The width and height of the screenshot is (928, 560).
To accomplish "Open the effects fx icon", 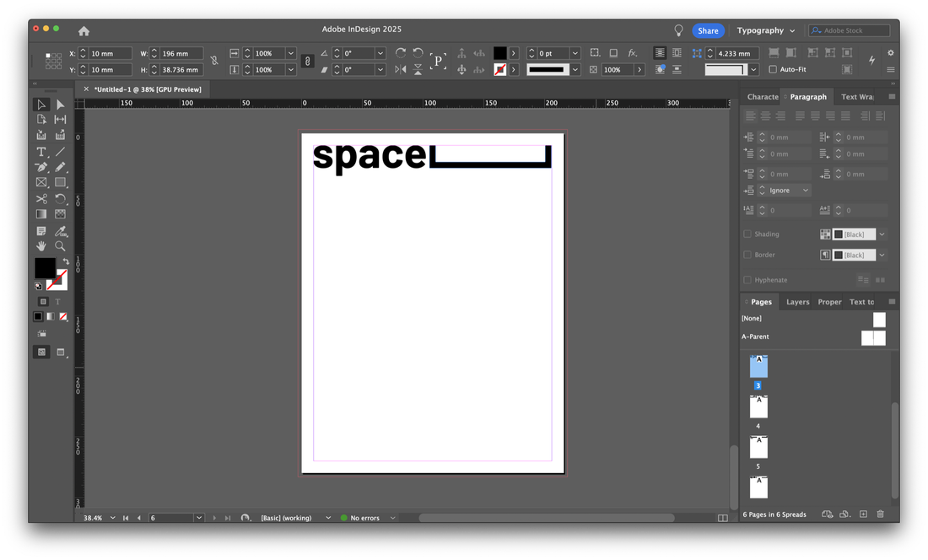I will pyautogui.click(x=633, y=53).
